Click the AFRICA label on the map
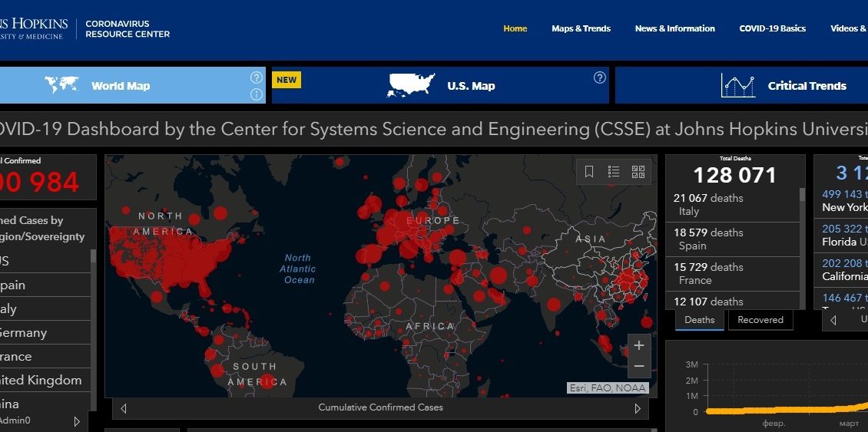Viewport: 868px width, 432px height. click(430, 326)
